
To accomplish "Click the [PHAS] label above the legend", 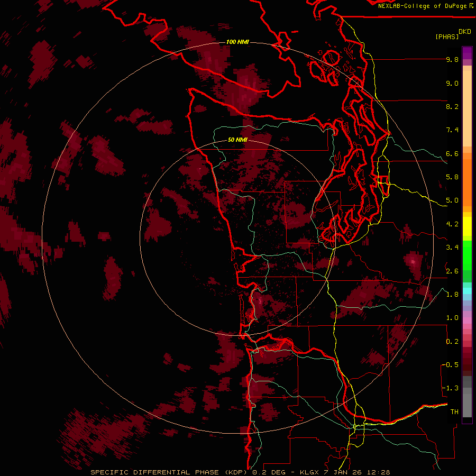I will (x=447, y=37).
